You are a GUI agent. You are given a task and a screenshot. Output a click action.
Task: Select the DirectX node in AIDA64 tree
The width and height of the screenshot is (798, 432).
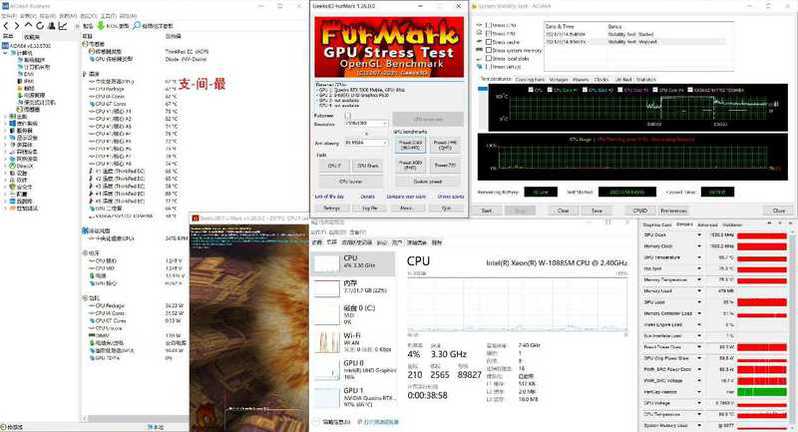click(21, 166)
